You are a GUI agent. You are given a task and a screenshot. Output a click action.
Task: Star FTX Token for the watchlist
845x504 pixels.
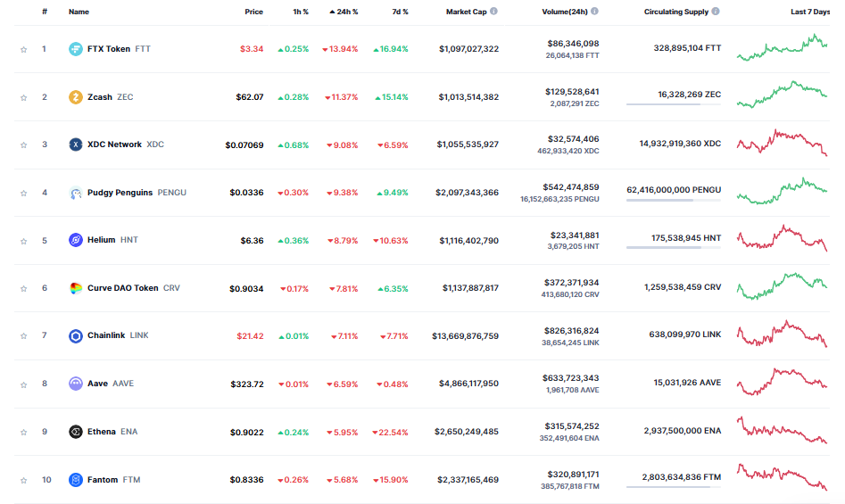coord(24,50)
